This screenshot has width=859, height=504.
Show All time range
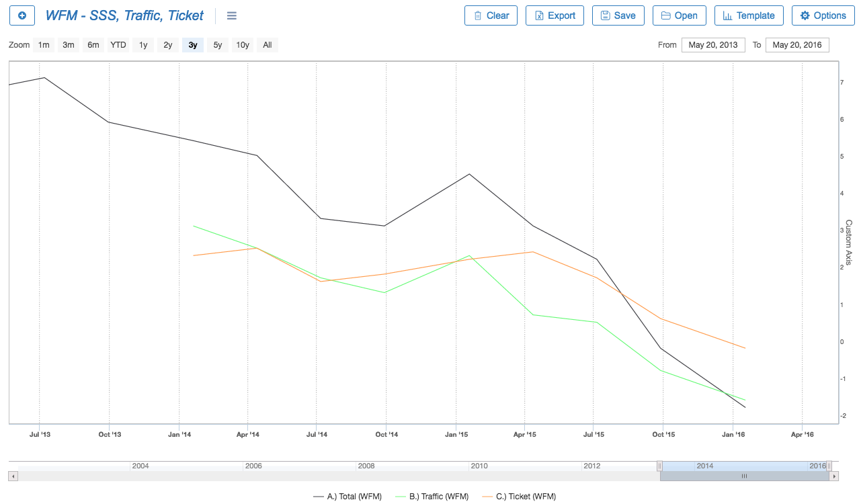(x=268, y=45)
